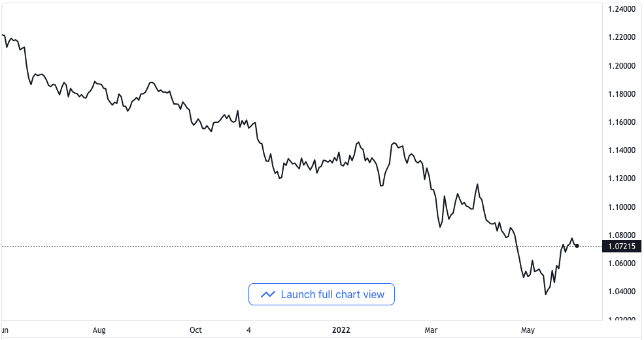Select the 1.14000 price scale label
The image size is (644, 340).
pos(621,150)
